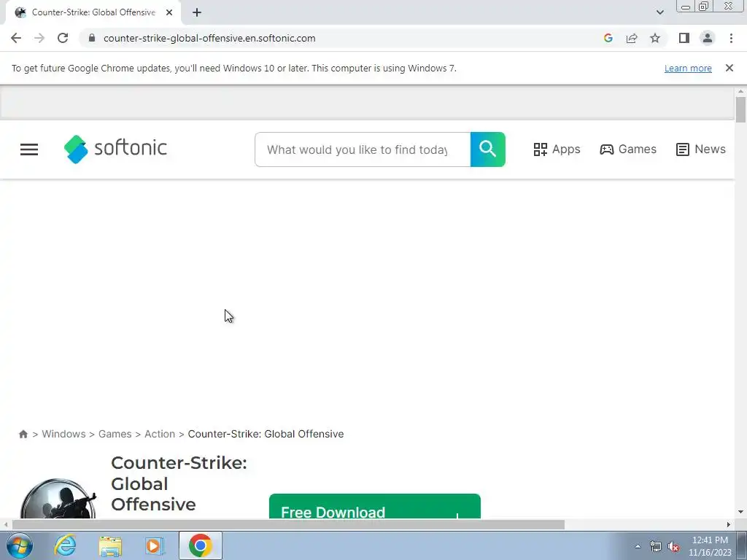Viewport: 747px width, 560px height.
Task: Click the network tray icon
Action: 656,547
